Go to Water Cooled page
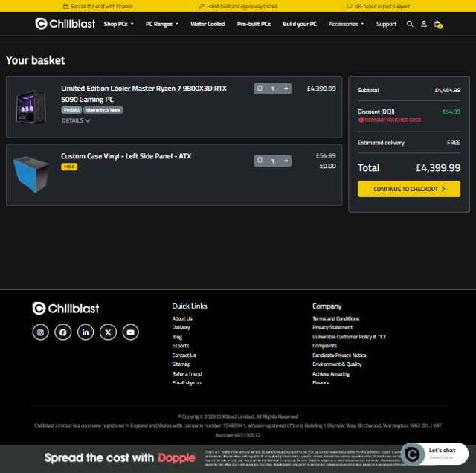Viewport: 476px width, 473px height. [x=208, y=24]
